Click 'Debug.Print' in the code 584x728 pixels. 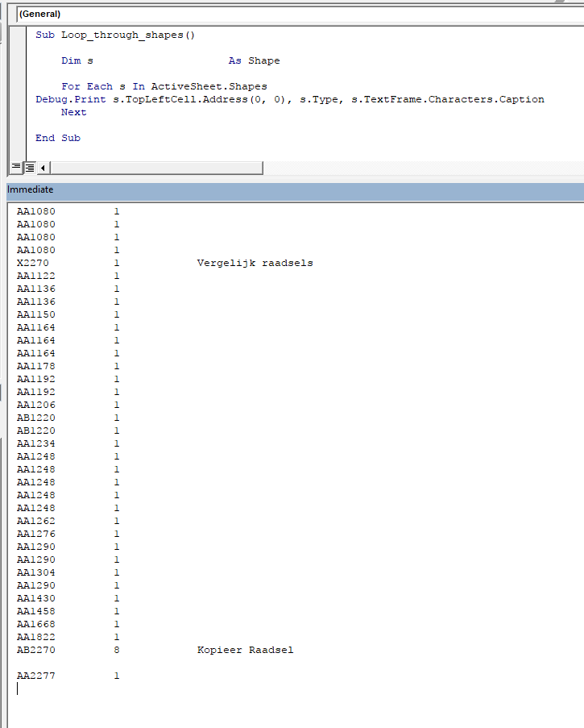pos(71,99)
